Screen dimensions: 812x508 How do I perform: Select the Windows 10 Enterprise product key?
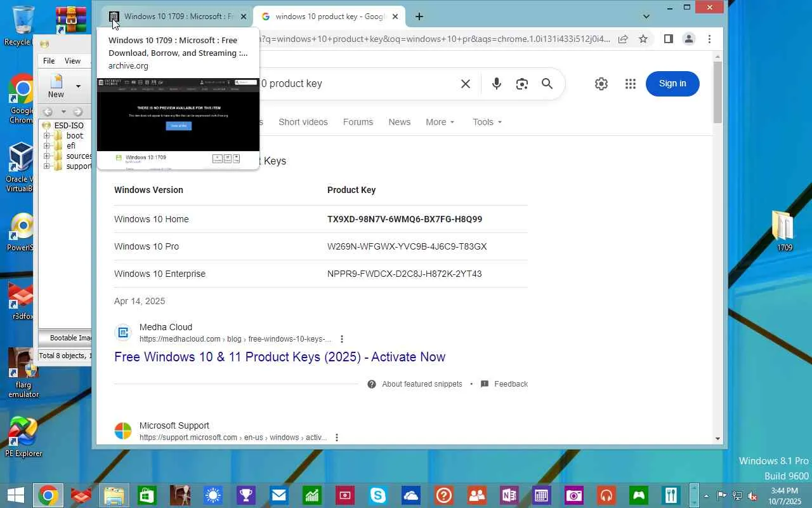pos(405,274)
